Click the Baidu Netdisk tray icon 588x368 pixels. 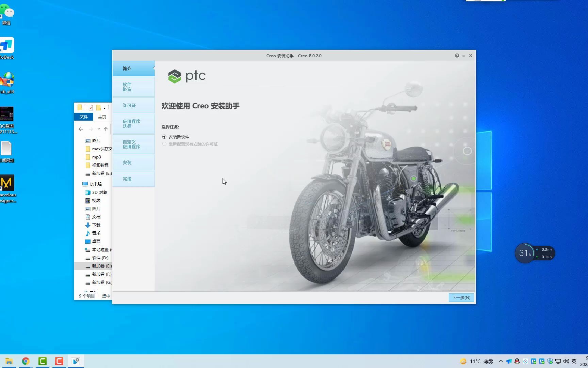(x=525, y=361)
